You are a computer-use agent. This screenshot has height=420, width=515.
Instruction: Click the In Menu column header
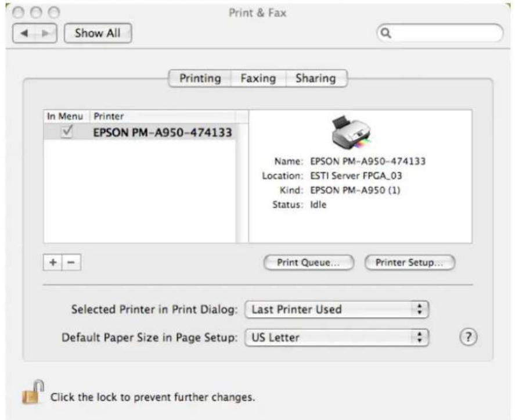point(65,116)
